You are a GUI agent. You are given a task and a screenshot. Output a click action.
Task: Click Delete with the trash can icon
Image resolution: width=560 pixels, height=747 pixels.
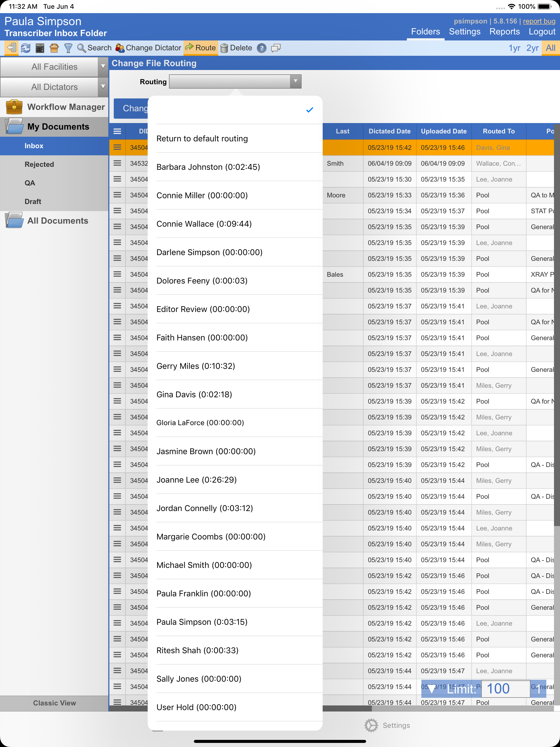pyautogui.click(x=236, y=48)
